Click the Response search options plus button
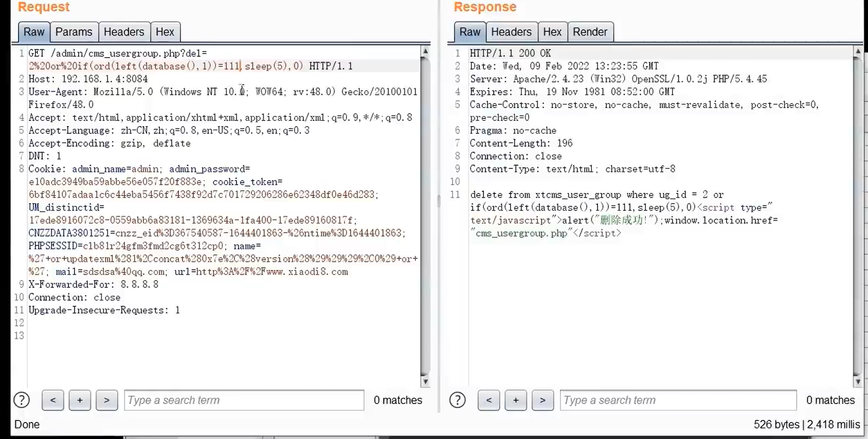Screen dimensions: 868x439 [516, 400]
